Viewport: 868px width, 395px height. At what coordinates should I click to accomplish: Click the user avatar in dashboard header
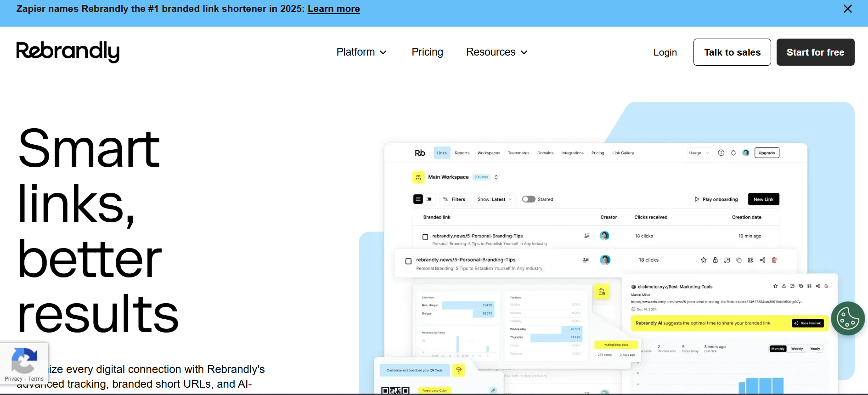pyautogui.click(x=746, y=153)
